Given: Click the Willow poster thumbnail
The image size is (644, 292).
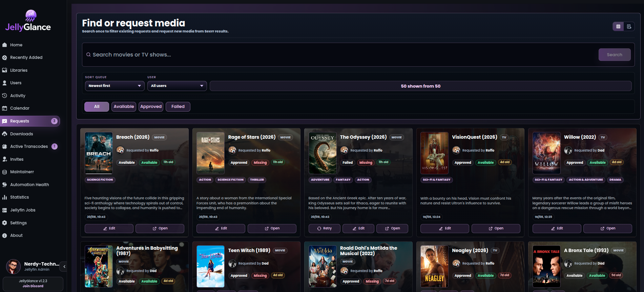Looking at the screenshot, I should coord(546,153).
